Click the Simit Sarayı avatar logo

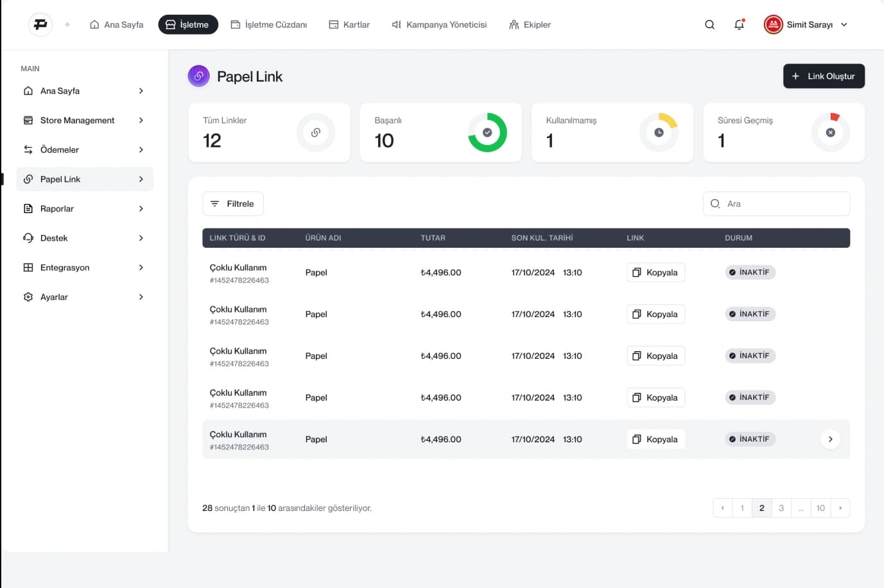773,24
